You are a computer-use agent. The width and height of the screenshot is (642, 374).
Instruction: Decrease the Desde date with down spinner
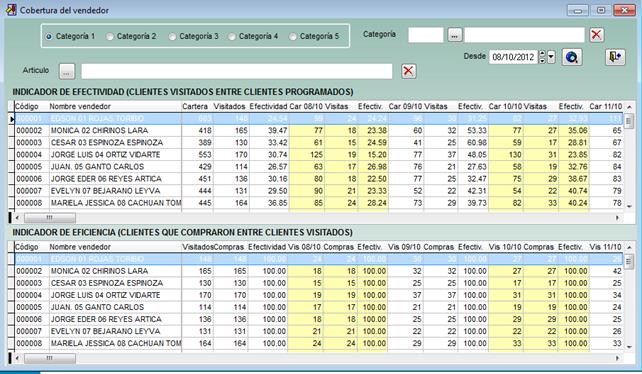[543, 60]
